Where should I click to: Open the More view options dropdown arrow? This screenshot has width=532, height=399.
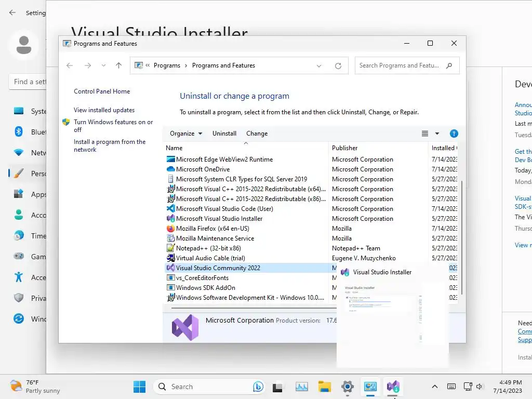pyautogui.click(x=437, y=134)
